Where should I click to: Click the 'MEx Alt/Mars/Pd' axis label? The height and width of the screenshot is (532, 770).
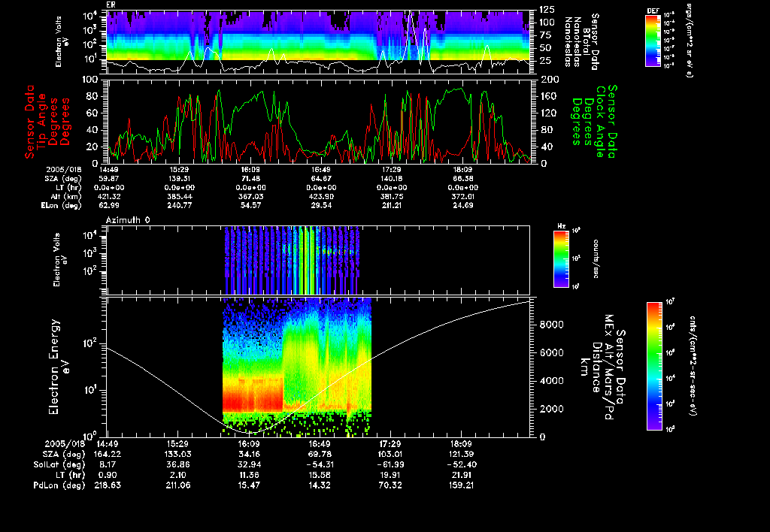click(x=608, y=367)
